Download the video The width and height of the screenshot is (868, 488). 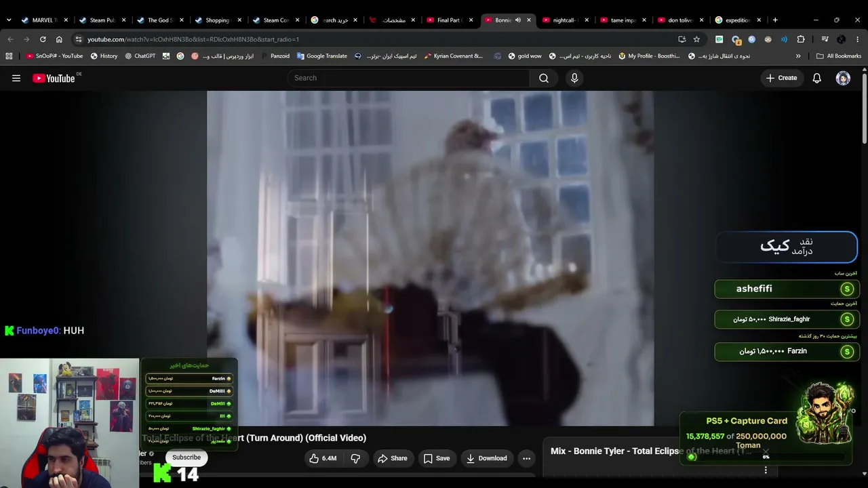pyautogui.click(x=487, y=458)
